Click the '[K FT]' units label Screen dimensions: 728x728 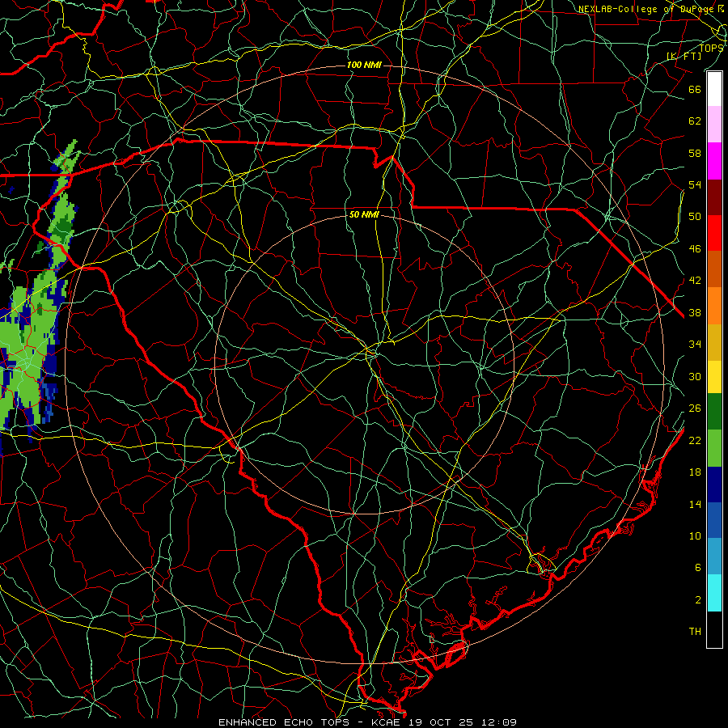tap(684, 56)
